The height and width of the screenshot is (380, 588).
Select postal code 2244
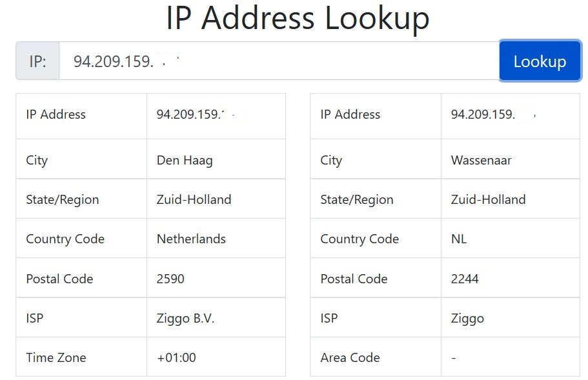[465, 279]
